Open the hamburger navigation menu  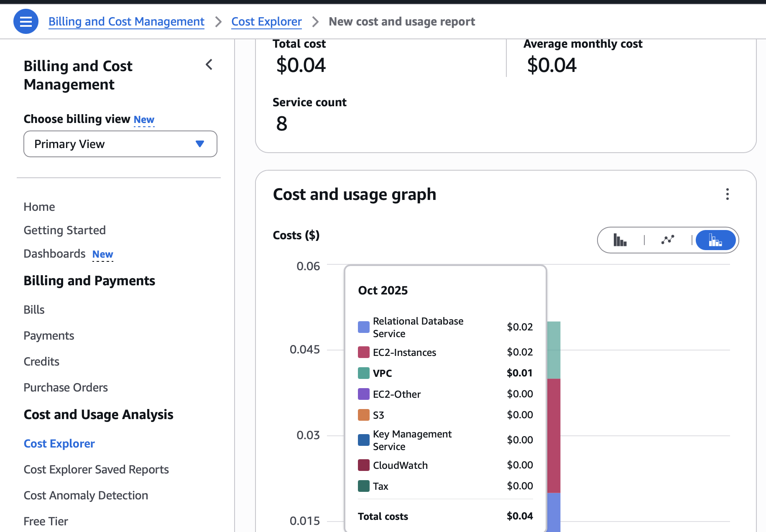pos(26,21)
